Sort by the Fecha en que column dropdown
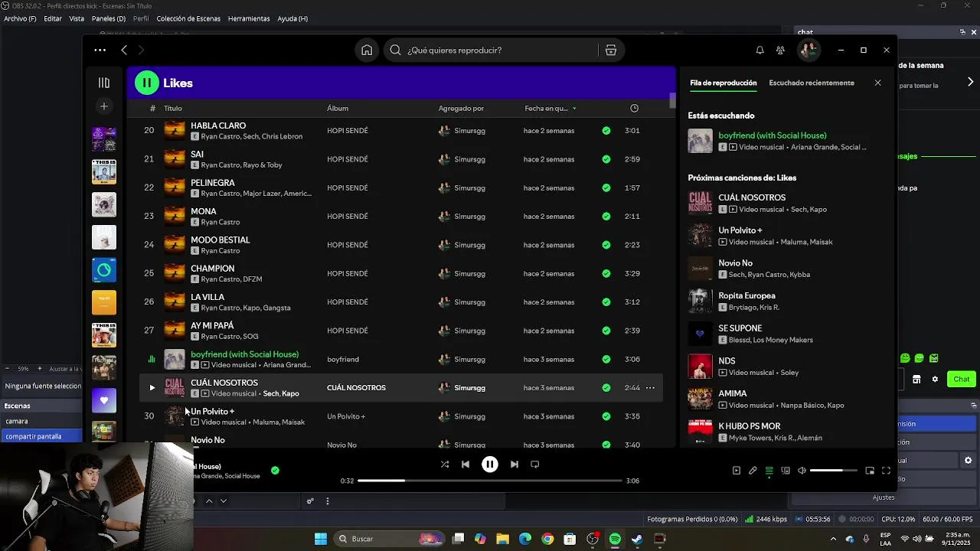This screenshot has height=551, width=980. point(550,108)
